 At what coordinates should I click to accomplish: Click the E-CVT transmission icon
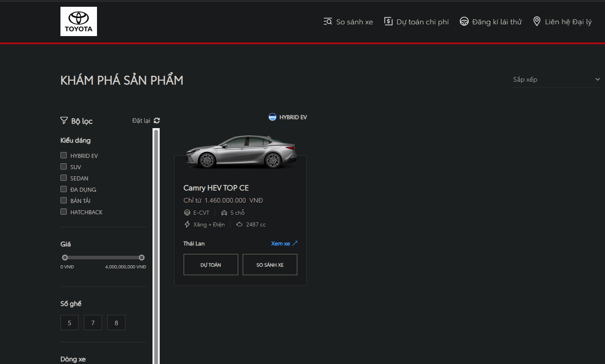tap(187, 212)
